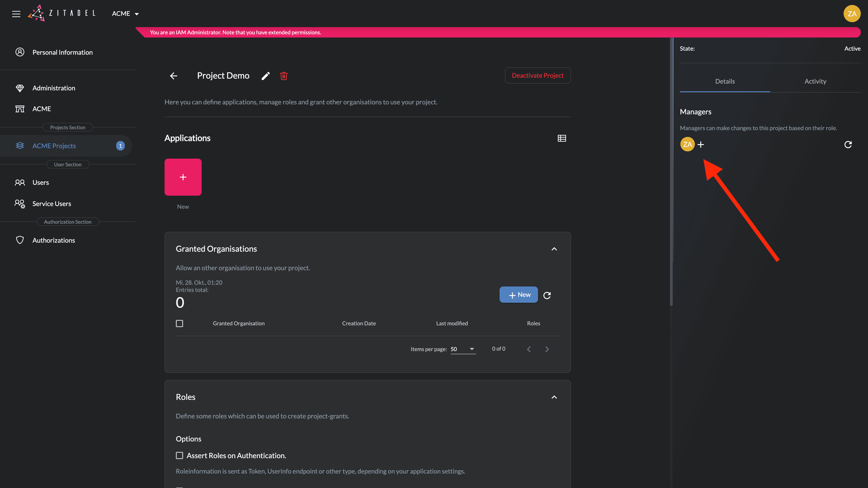Collapse the Roles section
The height and width of the screenshot is (488, 868).
(x=554, y=397)
